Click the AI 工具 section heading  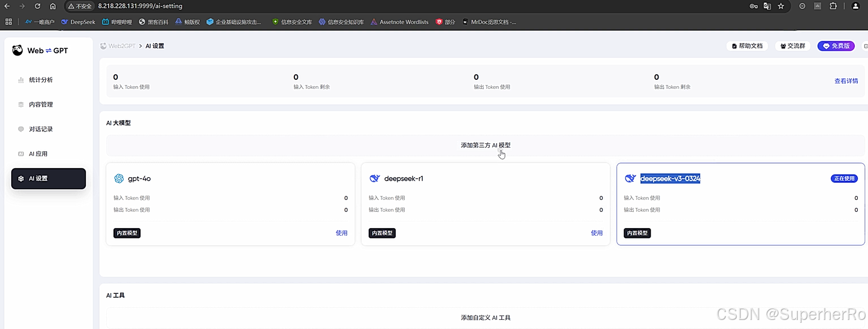(x=116, y=296)
